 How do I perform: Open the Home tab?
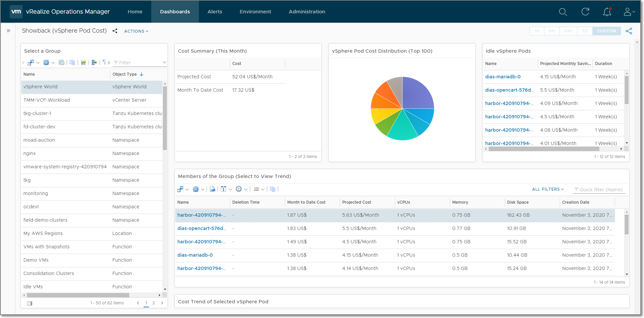point(135,12)
